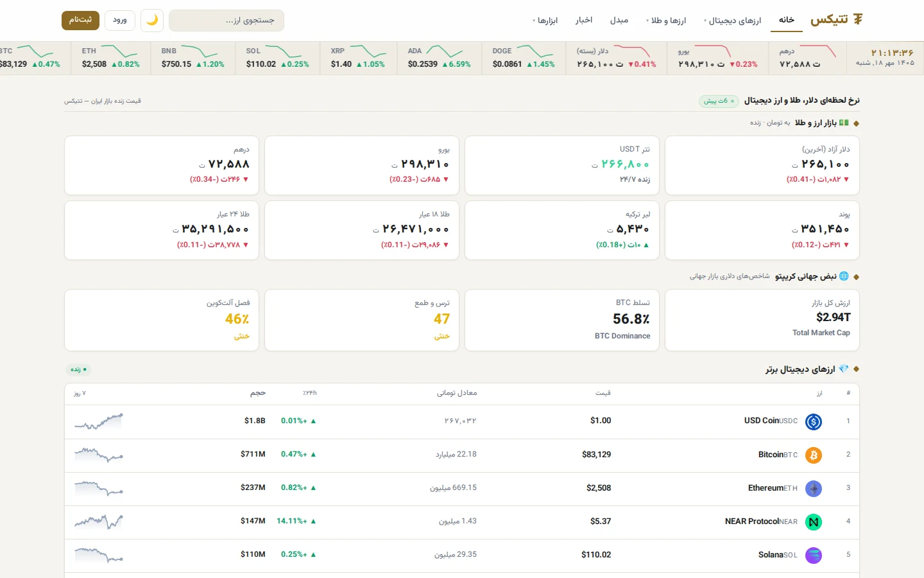The height and width of the screenshot is (578, 924).
Task: Open the پوند currency card
Action: pyautogui.click(x=762, y=230)
